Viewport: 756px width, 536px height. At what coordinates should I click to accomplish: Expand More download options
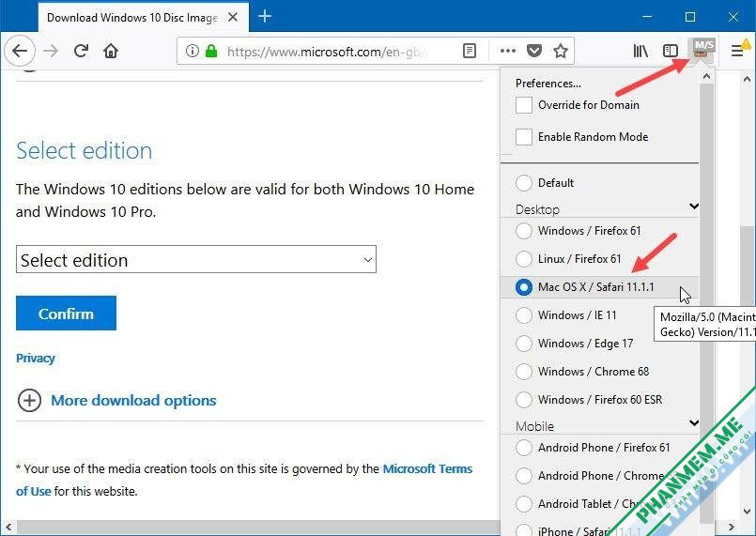(x=133, y=401)
